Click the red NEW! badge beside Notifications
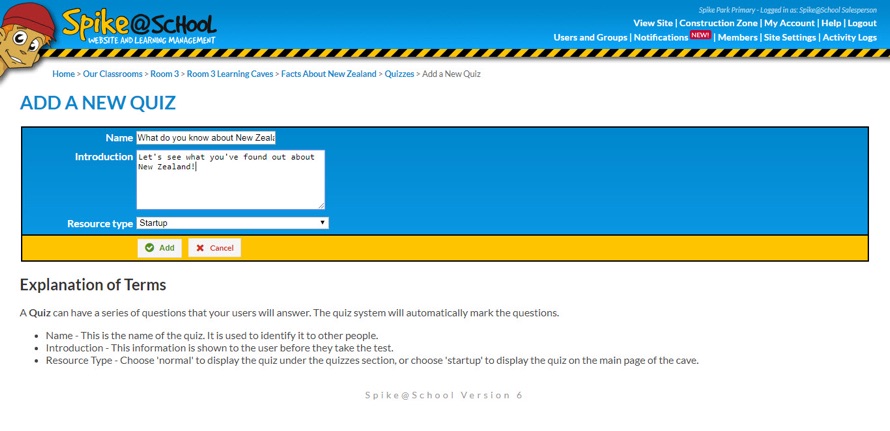The width and height of the screenshot is (890, 431). click(x=700, y=35)
